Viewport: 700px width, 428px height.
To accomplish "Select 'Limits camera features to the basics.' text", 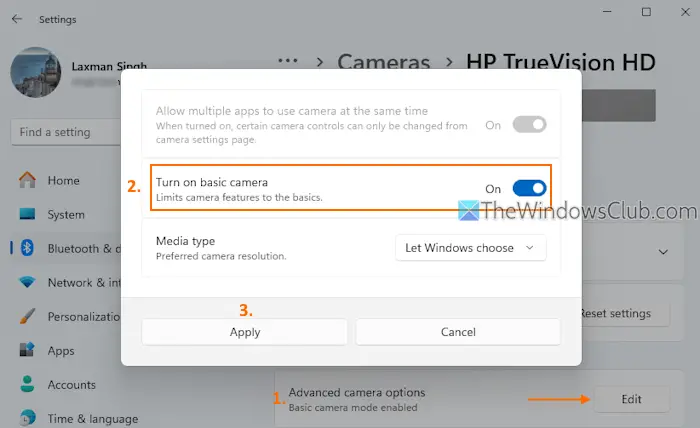I will coord(239,197).
